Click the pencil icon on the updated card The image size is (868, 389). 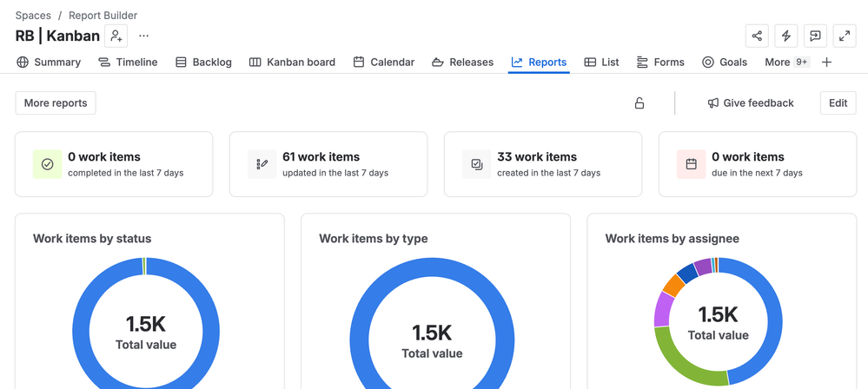pos(262,164)
